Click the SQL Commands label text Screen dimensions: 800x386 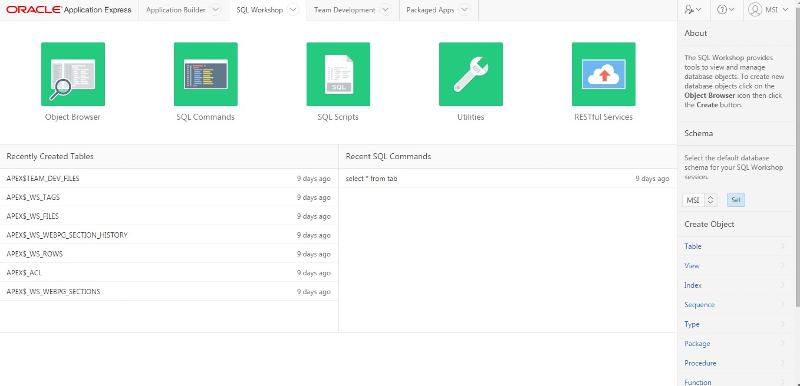[x=206, y=117]
